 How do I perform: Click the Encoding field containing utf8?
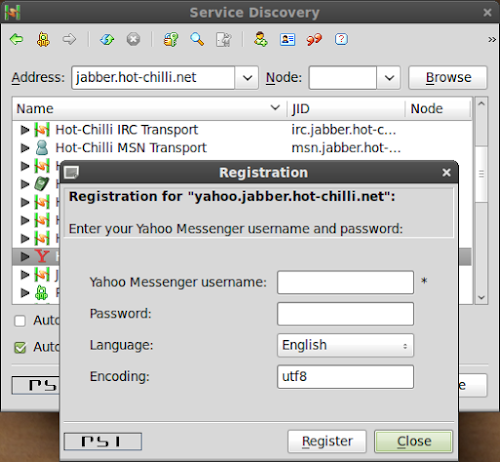point(345,377)
